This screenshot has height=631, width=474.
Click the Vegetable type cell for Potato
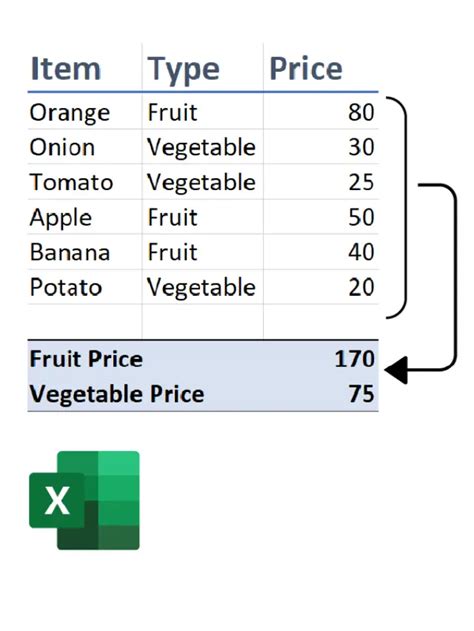point(201,288)
